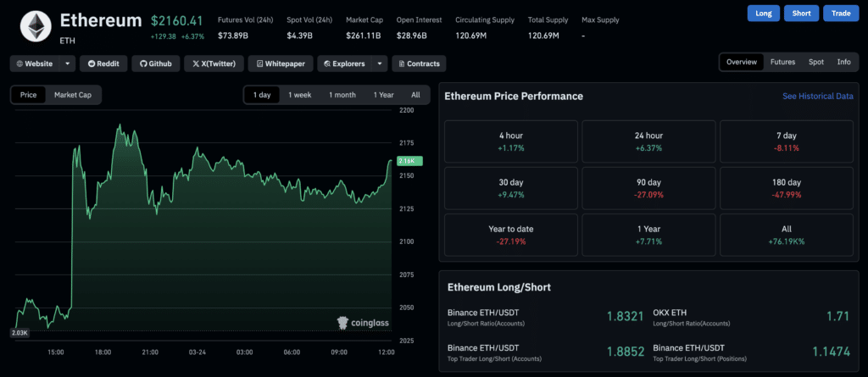Switch to the Overview tab
The height and width of the screenshot is (377, 868).
[x=741, y=62]
